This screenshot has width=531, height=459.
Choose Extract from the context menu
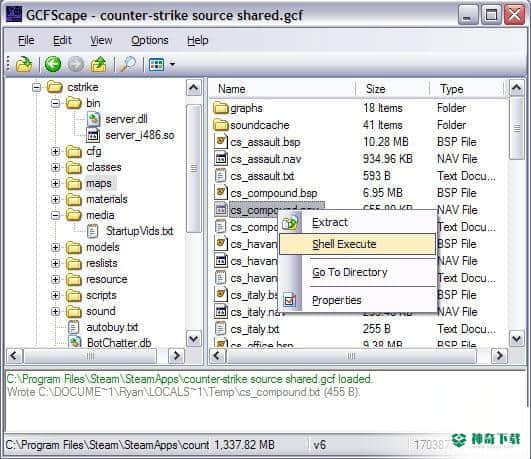330,223
